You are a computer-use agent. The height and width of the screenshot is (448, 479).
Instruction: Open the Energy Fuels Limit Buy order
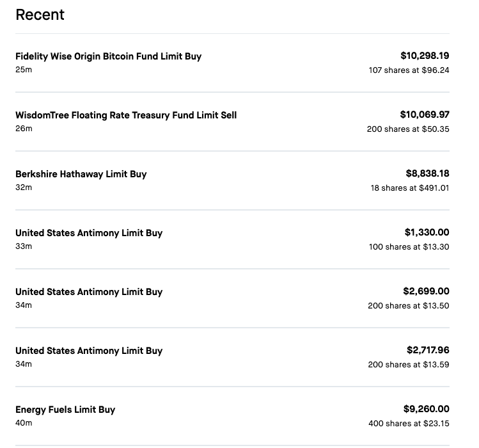(x=65, y=410)
